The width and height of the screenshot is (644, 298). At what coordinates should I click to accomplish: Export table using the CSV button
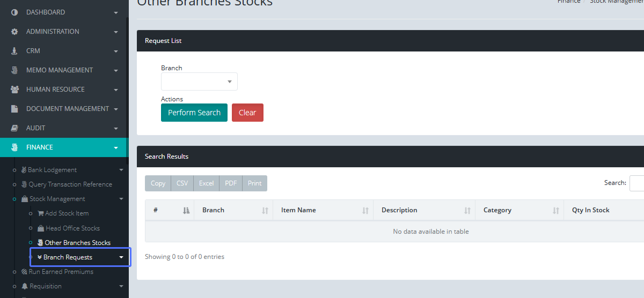pyautogui.click(x=182, y=183)
